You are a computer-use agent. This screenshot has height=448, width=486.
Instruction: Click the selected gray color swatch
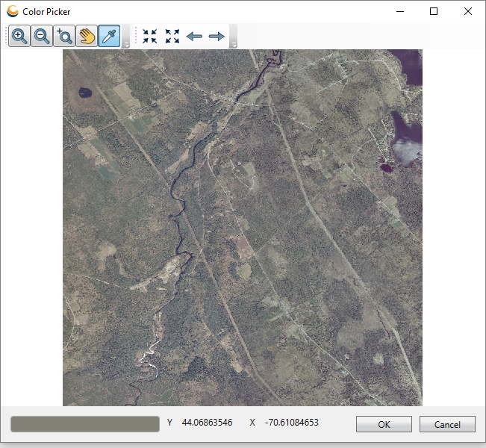[x=85, y=424]
